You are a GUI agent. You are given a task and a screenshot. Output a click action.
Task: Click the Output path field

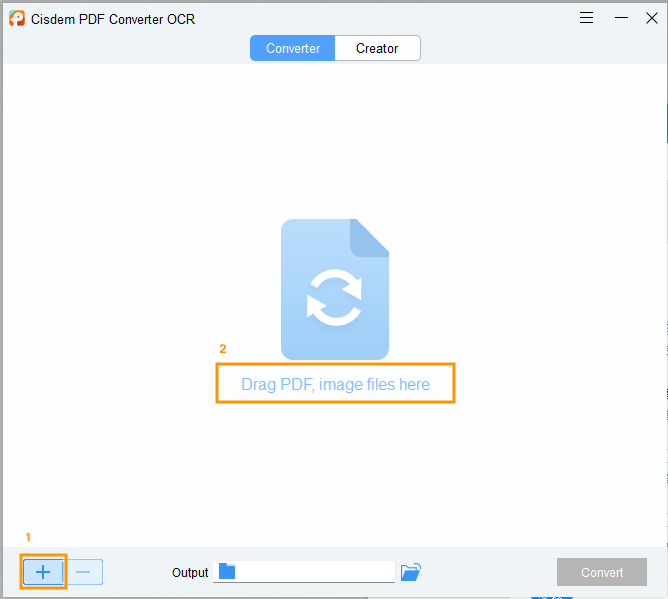click(304, 572)
